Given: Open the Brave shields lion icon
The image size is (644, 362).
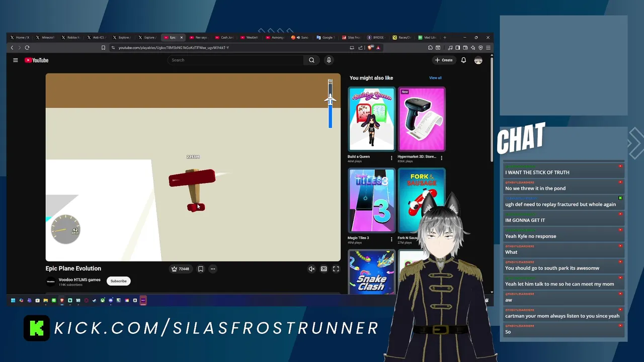Looking at the screenshot, I should point(371,48).
